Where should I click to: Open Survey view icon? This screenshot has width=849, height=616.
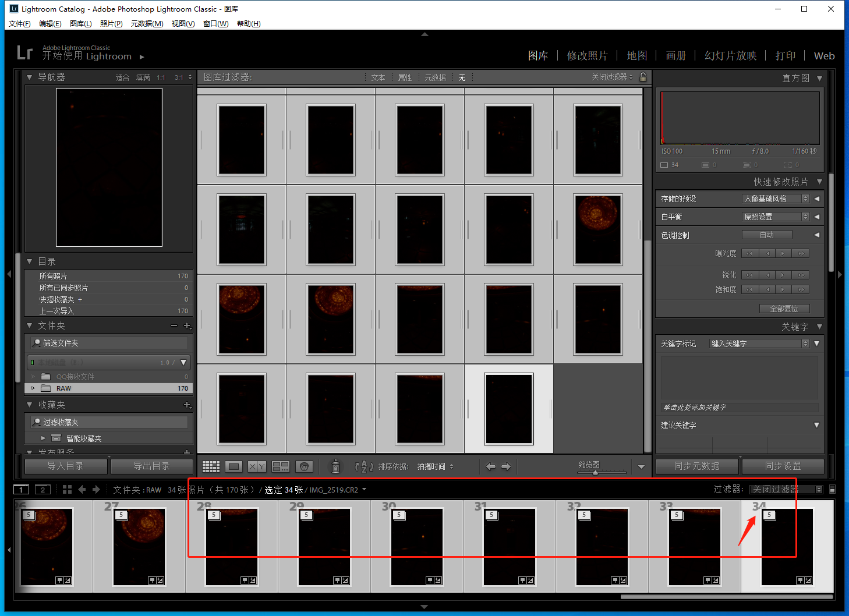(x=281, y=466)
